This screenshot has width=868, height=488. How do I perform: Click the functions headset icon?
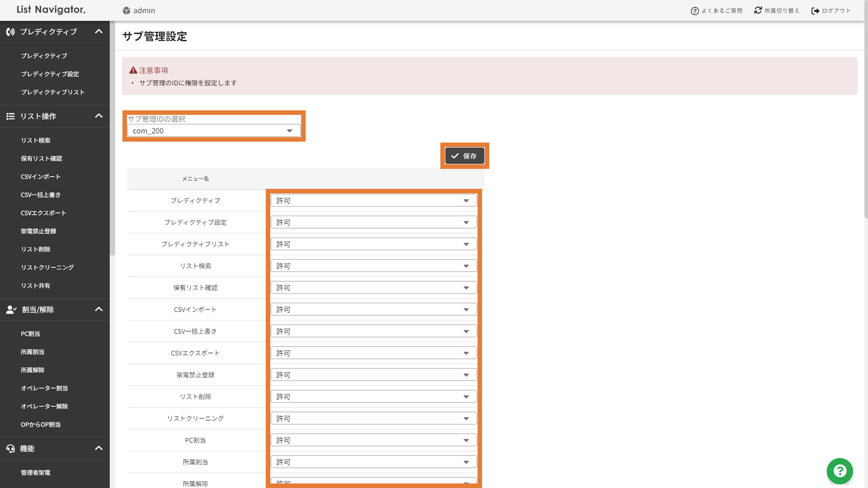pos(10,449)
